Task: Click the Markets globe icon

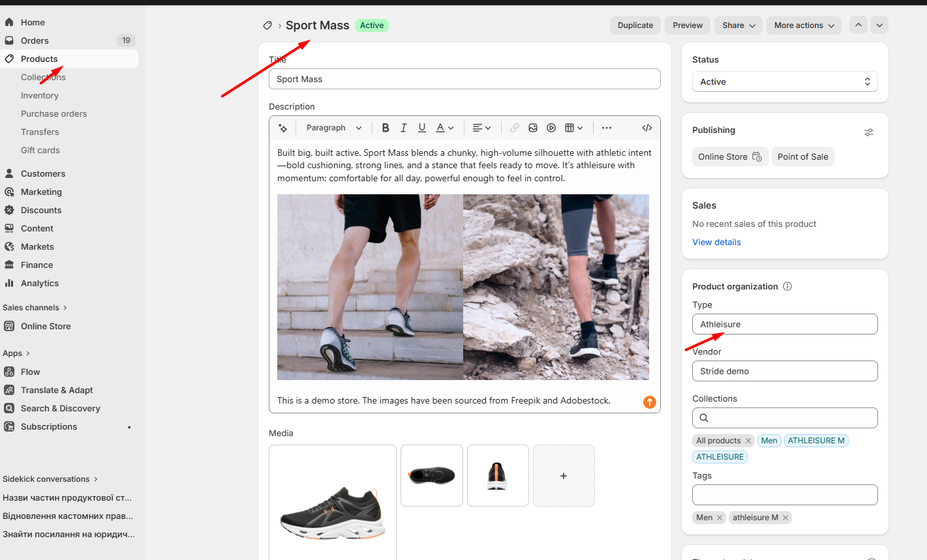Action: 9,246
